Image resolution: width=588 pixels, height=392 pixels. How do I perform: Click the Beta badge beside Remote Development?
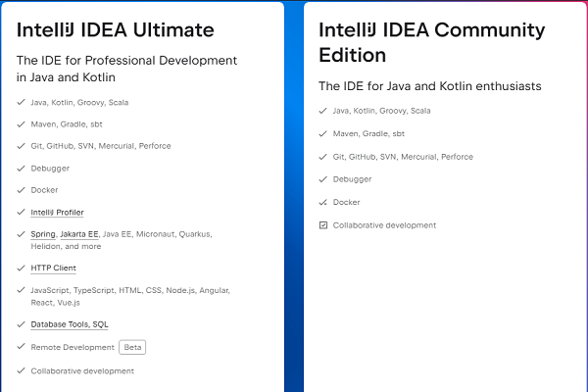[132, 347]
